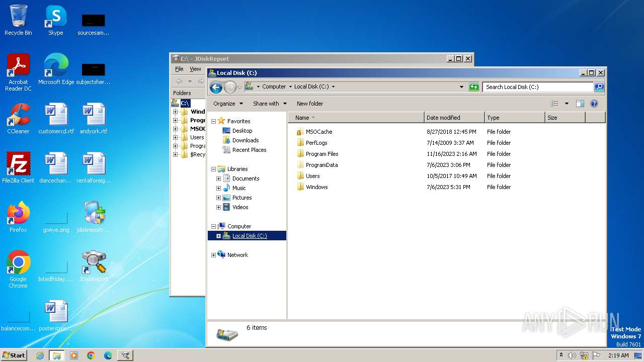Select andyork.rtf document icon
This screenshot has width=644, height=362.
click(x=94, y=119)
